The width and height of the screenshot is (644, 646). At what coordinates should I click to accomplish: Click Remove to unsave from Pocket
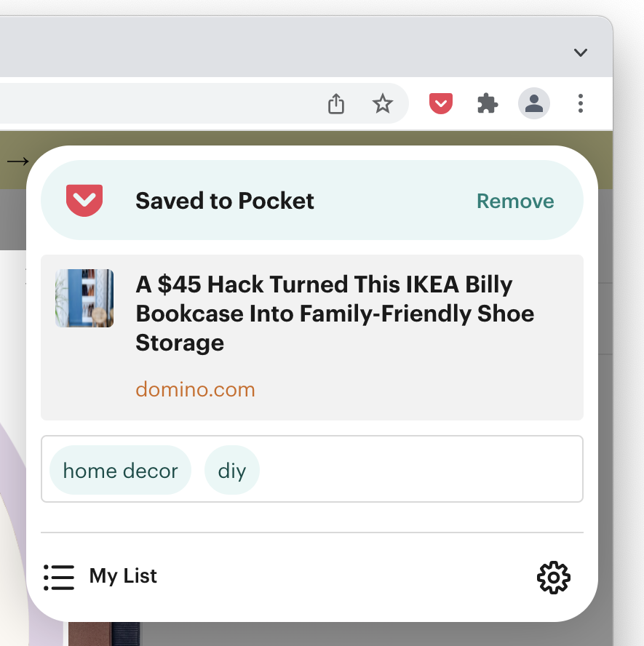point(515,201)
